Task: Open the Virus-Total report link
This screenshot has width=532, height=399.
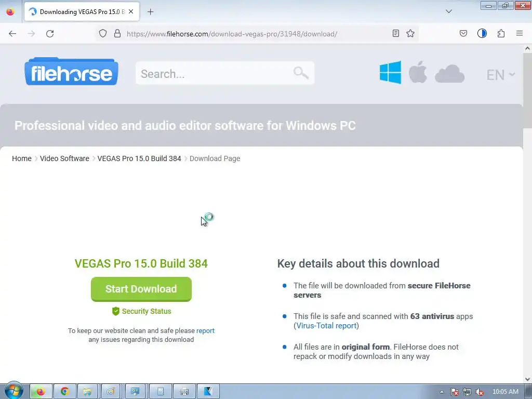Action: pos(326,325)
